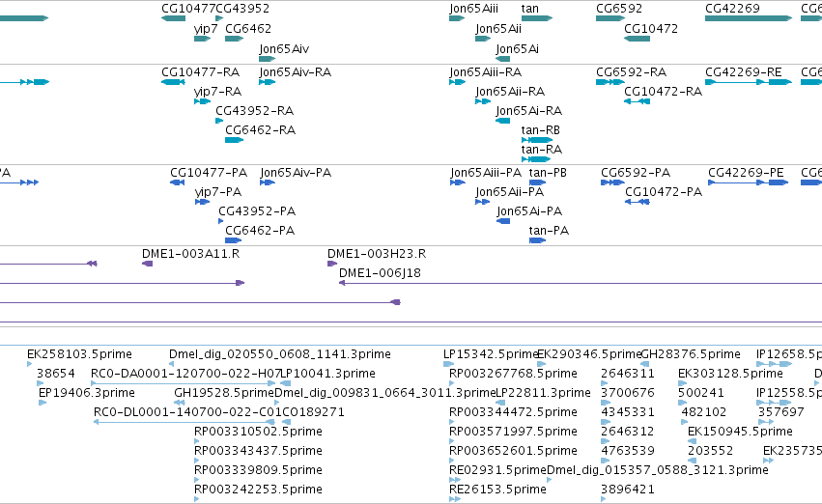Select the RP003310502.5prime EST
Image resolution: width=822 pixels, height=504 pixels.
tap(258, 432)
